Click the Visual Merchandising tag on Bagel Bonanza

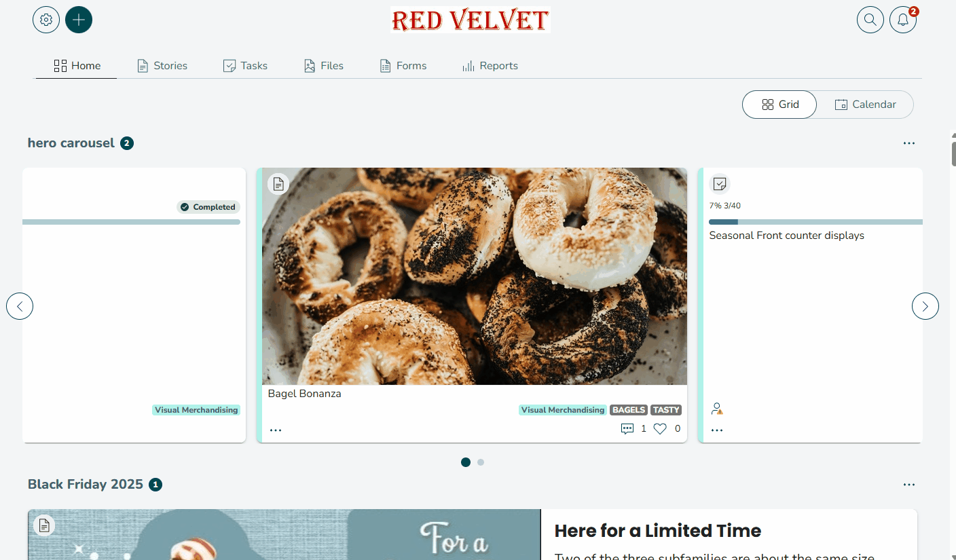pyautogui.click(x=563, y=410)
